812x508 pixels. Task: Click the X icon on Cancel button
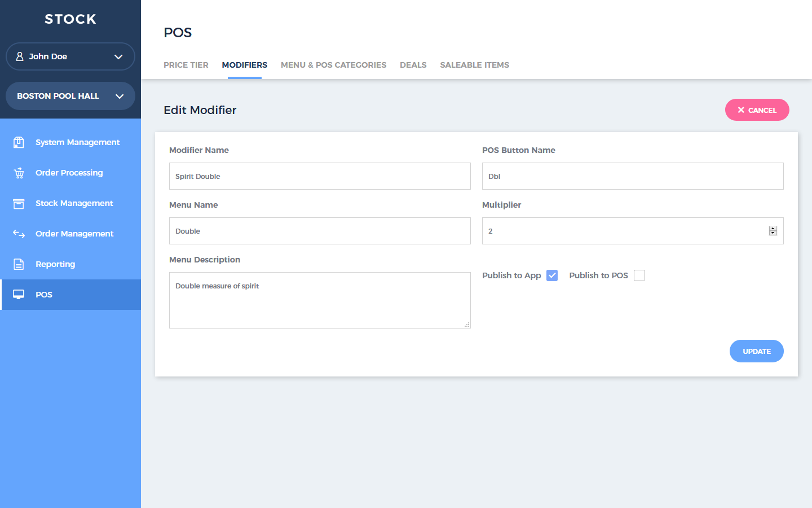point(741,110)
